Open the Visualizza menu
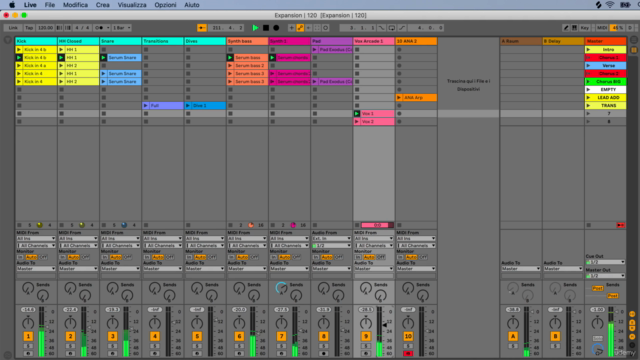The height and width of the screenshot is (360, 640). pos(132,5)
